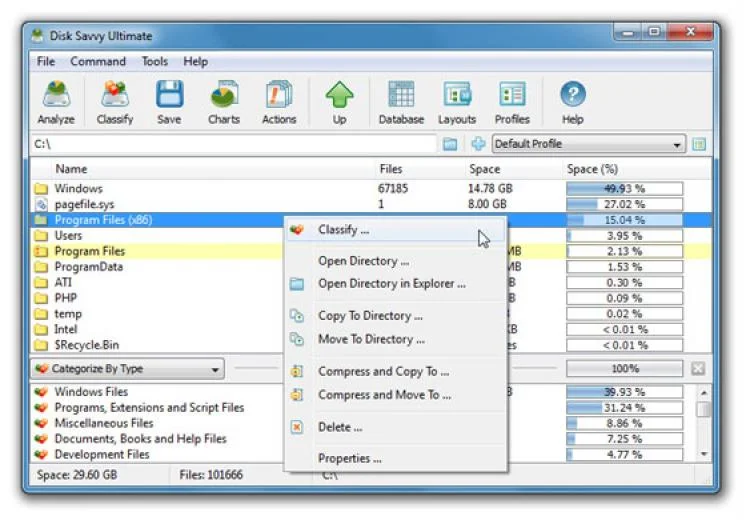Choose Compress and Move To ...
This screenshot has width=746, height=520.
(x=396, y=395)
